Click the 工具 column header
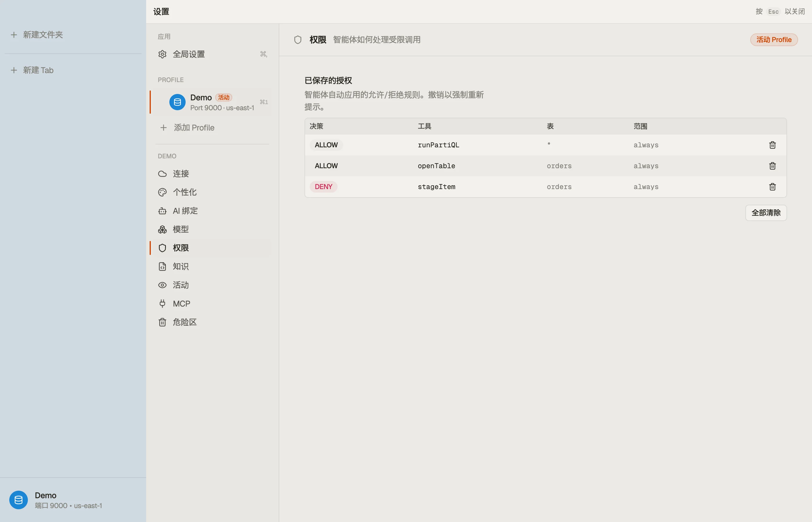The image size is (812, 522). tap(424, 126)
